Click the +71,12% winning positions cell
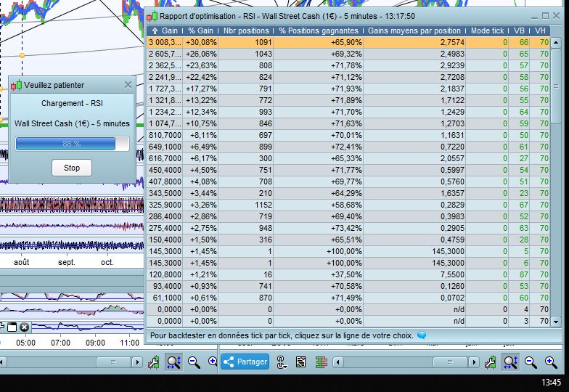The image size is (569, 392). point(318,77)
